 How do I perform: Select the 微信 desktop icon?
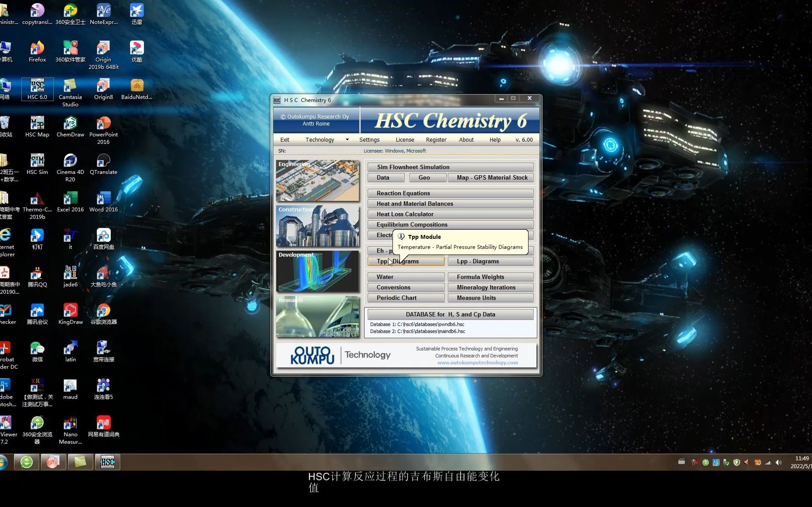click(x=37, y=352)
